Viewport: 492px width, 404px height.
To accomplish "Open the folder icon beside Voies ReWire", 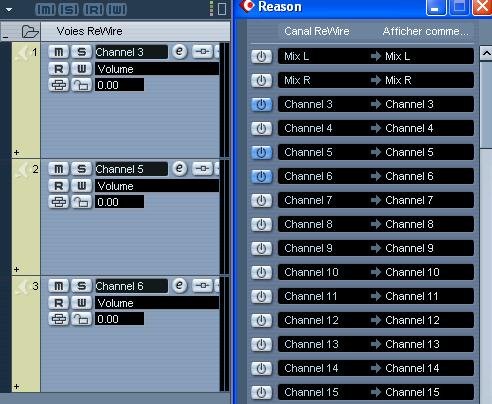I will pos(30,32).
